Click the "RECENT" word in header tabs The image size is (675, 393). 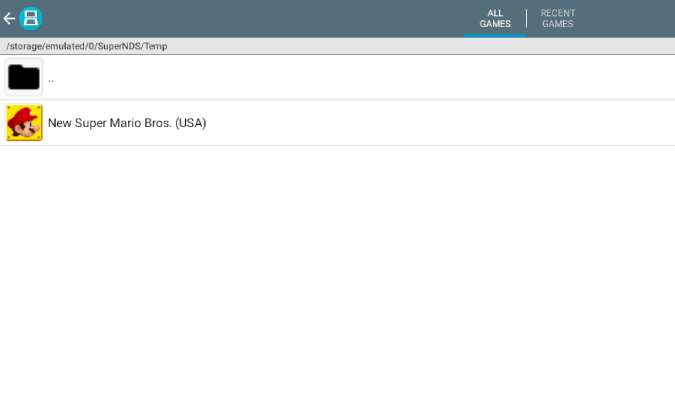pyautogui.click(x=557, y=13)
